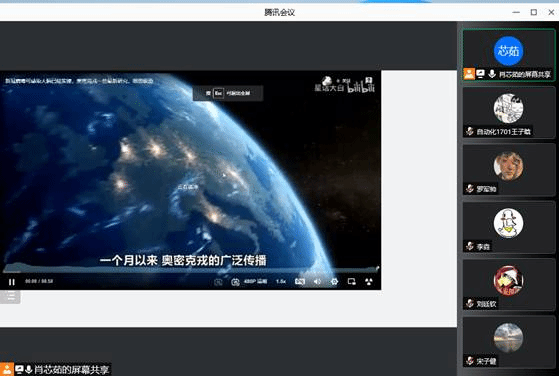Mute the video volume speaker icon
This screenshot has width=559, height=376.
(x=317, y=282)
